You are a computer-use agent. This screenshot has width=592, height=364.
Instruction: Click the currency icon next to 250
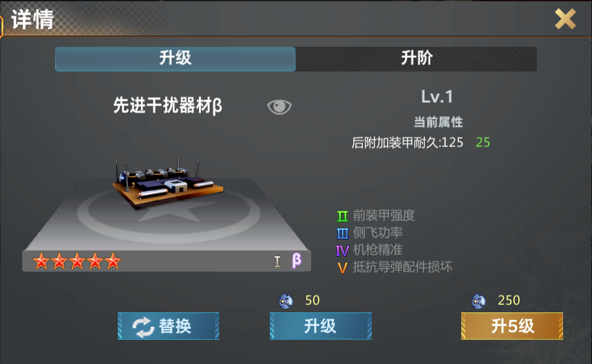[x=478, y=301]
